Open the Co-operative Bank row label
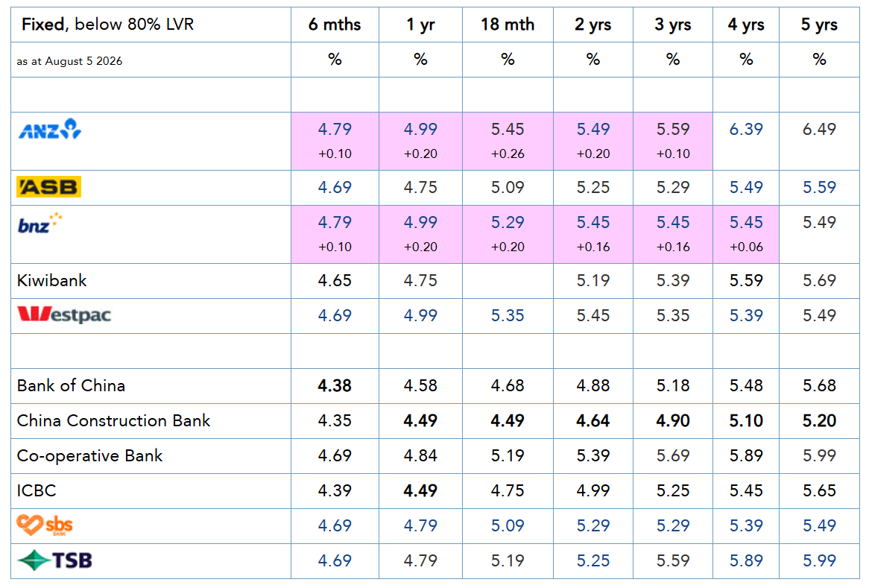This screenshot has width=869, height=588. (x=89, y=455)
